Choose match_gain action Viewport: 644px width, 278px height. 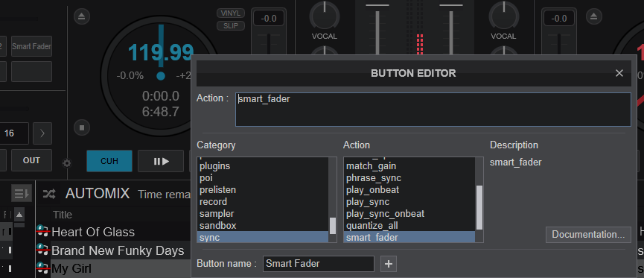(x=409, y=166)
